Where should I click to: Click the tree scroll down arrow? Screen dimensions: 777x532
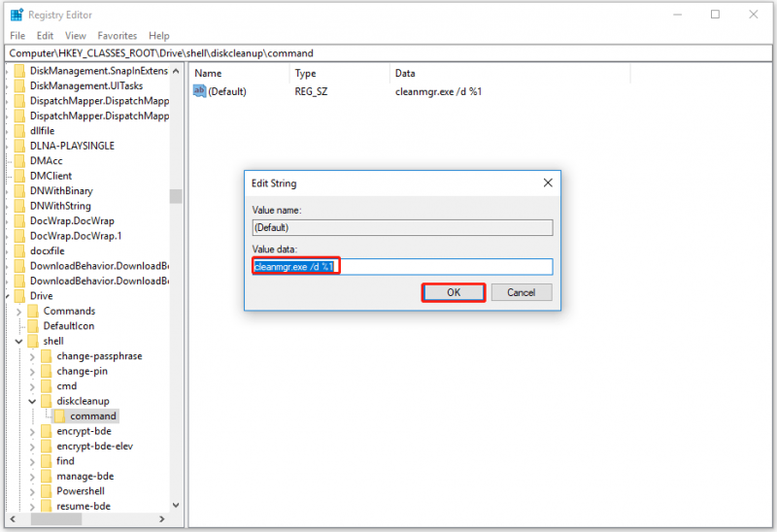pos(176,505)
